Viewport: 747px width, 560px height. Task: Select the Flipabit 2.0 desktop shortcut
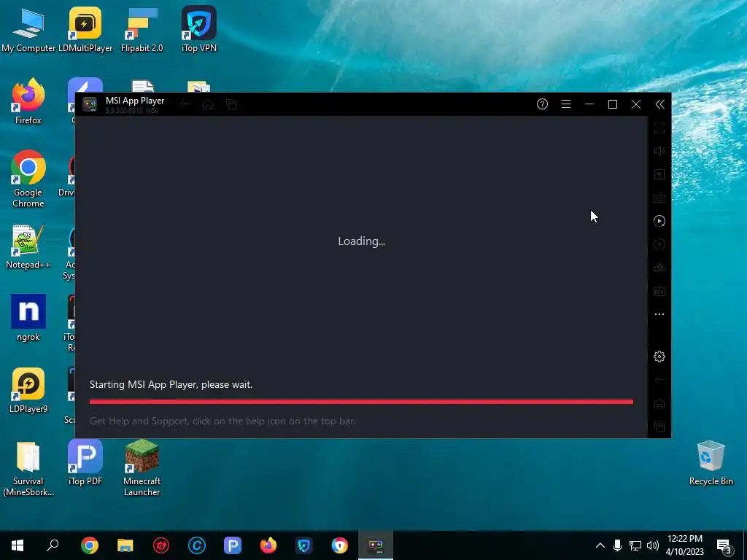click(x=142, y=29)
